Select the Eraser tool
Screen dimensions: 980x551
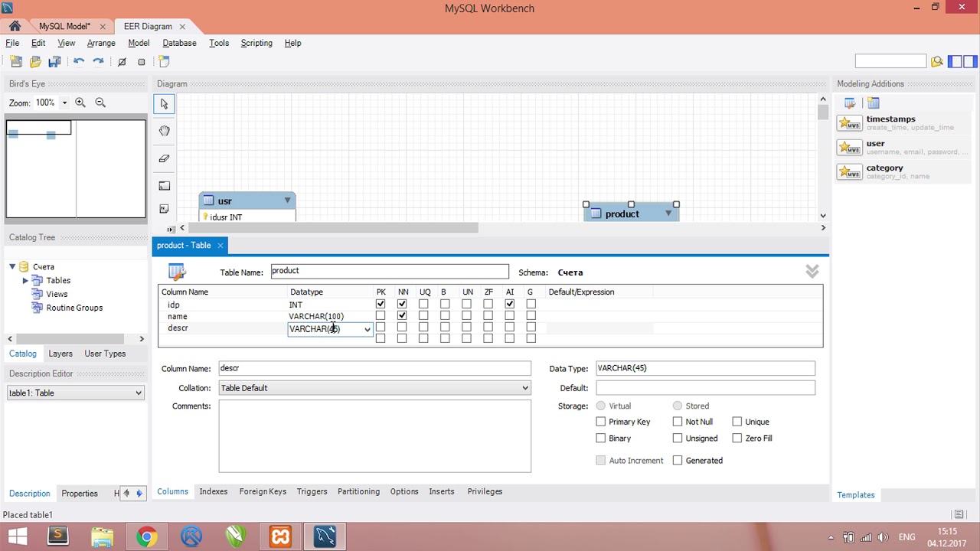click(164, 158)
